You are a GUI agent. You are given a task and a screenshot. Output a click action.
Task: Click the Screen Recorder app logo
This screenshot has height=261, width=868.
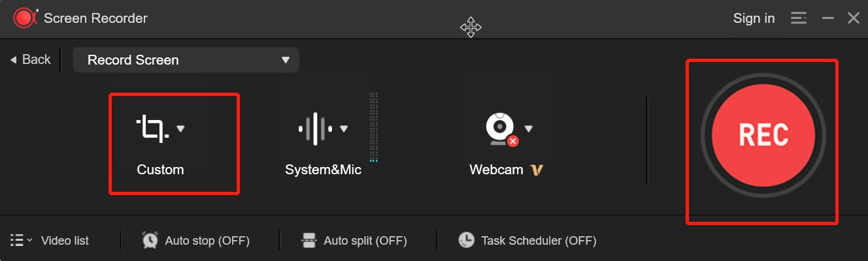coord(25,18)
